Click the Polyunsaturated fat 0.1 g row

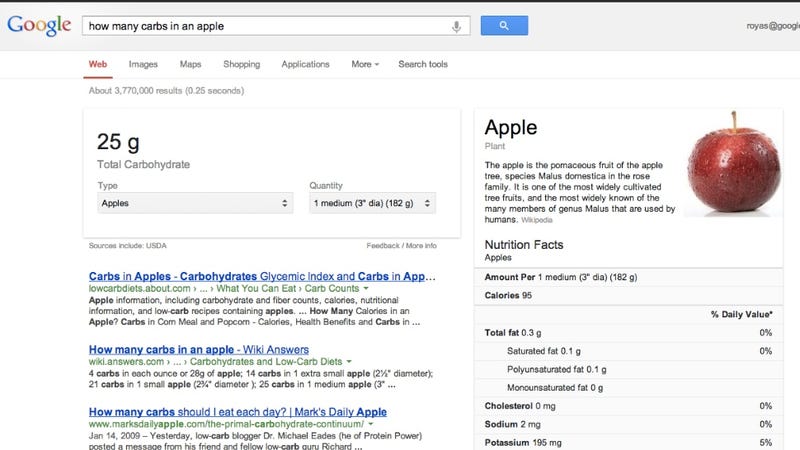click(x=629, y=369)
